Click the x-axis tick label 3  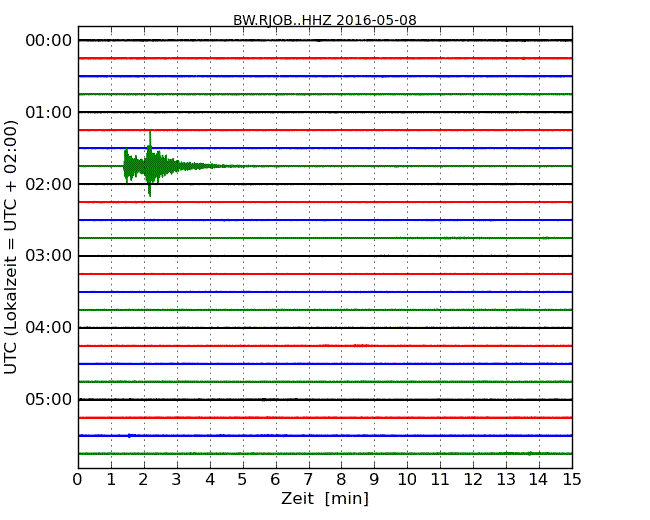pos(177,480)
